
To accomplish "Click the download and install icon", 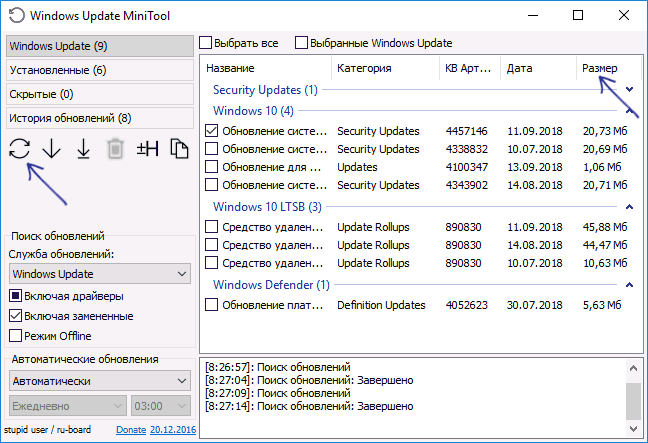I will [83, 149].
